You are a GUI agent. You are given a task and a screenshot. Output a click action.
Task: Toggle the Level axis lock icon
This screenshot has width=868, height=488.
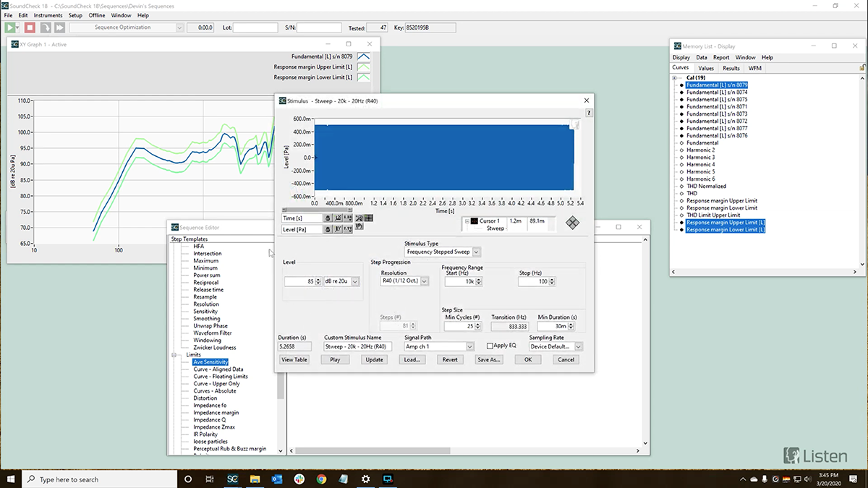point(328,229)
